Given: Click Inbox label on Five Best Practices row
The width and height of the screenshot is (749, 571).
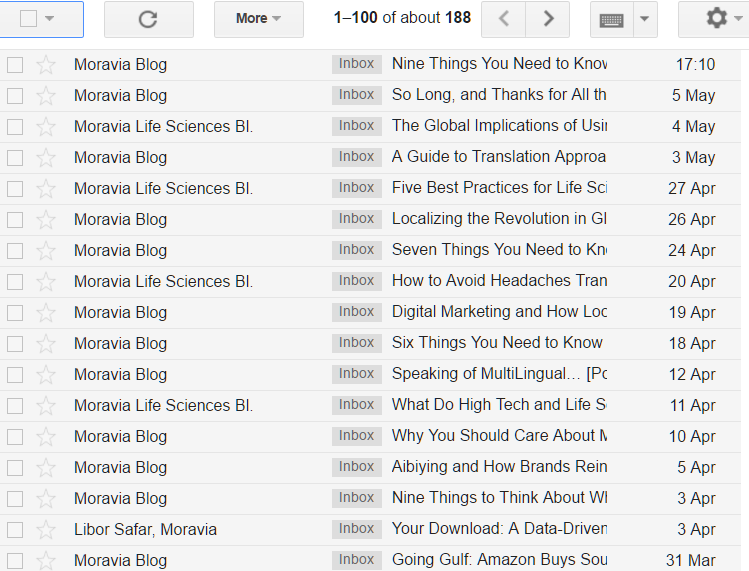Looking at the screenshot, I should (357, 188).
